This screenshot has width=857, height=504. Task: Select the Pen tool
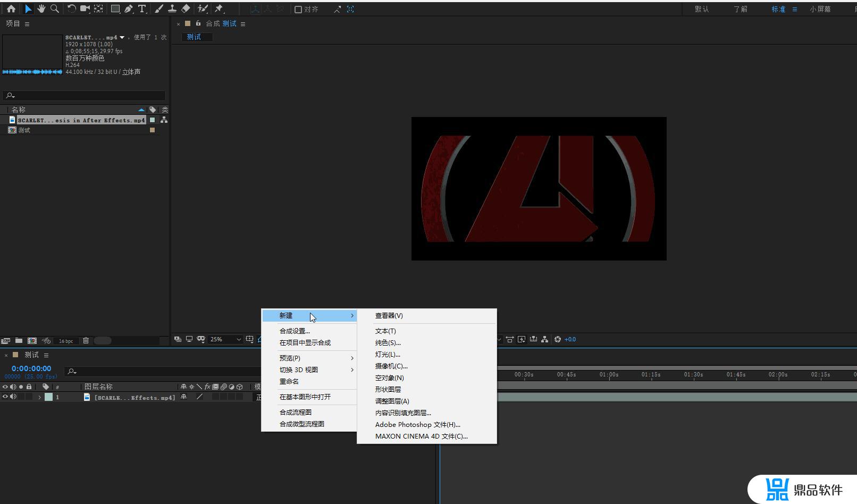point(129,9)
